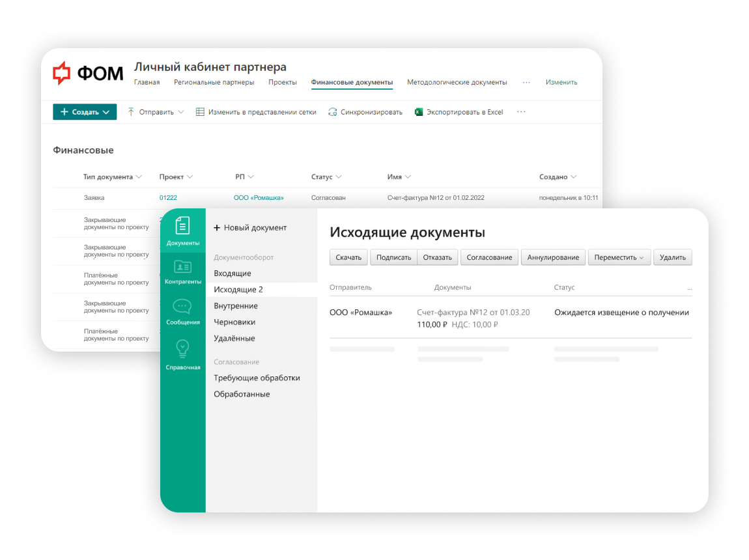Select the Финансовые документы tab

click(352, 82)
